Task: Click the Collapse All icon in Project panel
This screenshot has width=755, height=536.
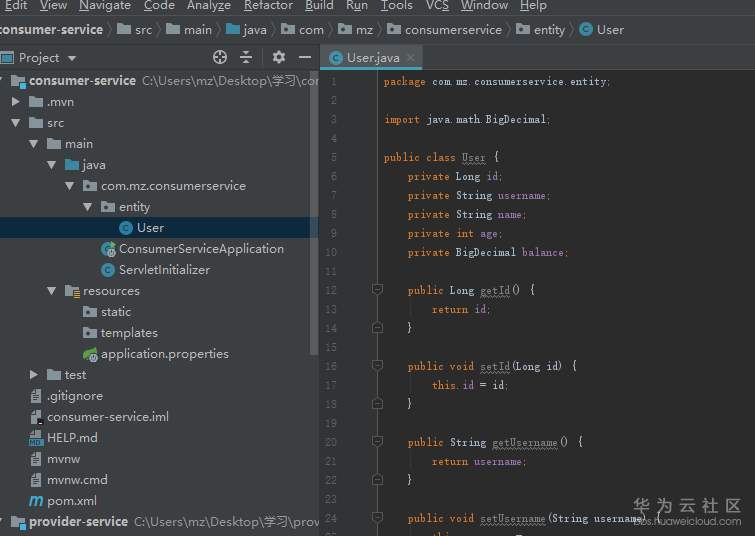Action: pyautogui.click(x=246, y=57)
